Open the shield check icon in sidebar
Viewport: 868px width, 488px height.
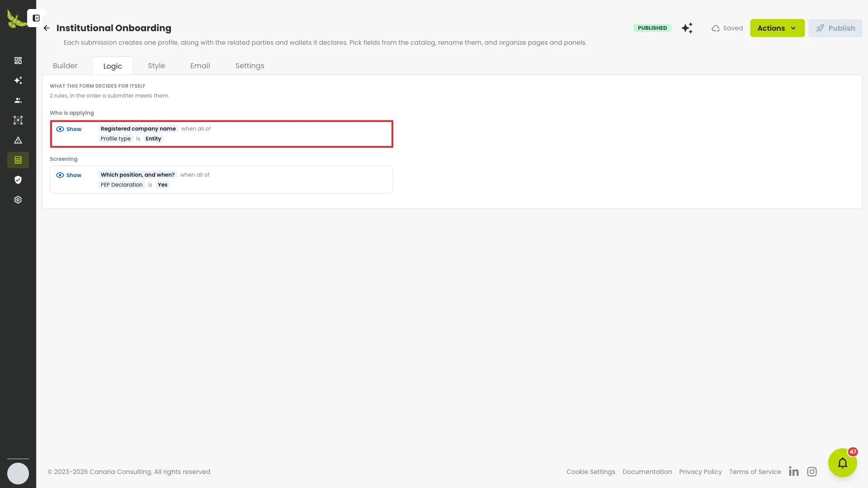[18, 180]
